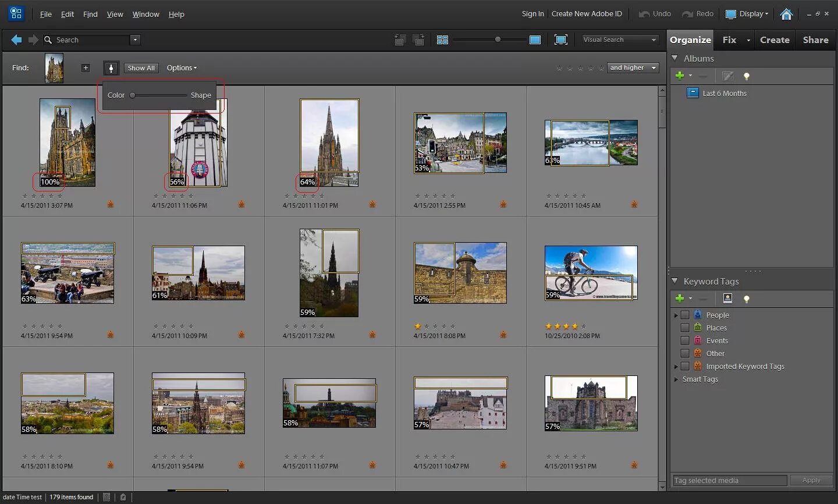Switch to single photo view icon
This screenshot has height=504, width=838.
click(x=535, y=40)
